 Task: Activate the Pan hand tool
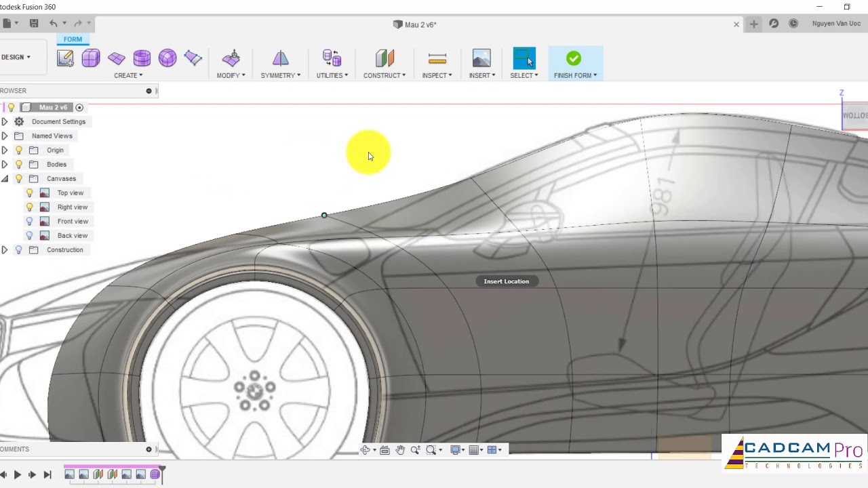pos(400,450)
